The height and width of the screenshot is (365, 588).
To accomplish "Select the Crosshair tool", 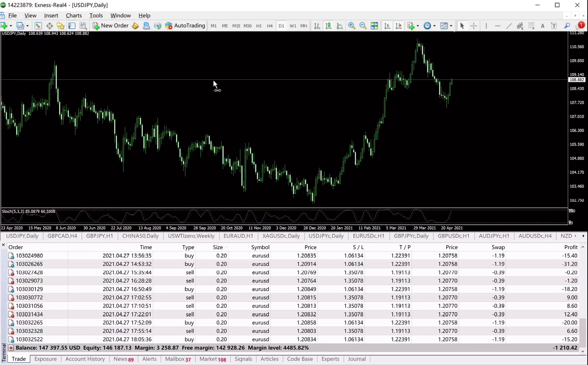I will (474, 26).
